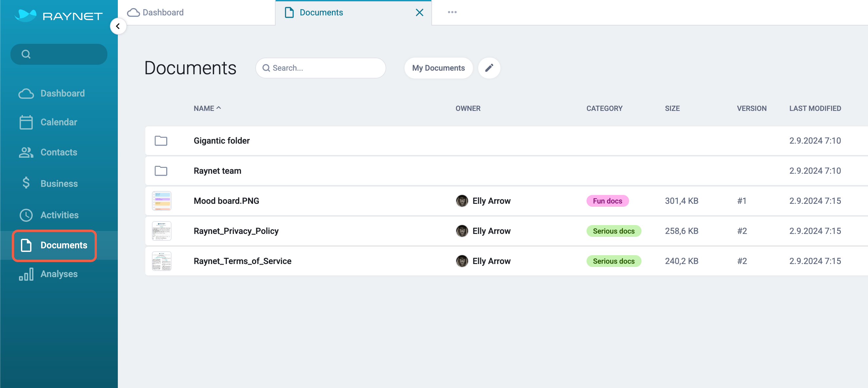
Task: Sort by the OWNER column header
Action: 468,109
